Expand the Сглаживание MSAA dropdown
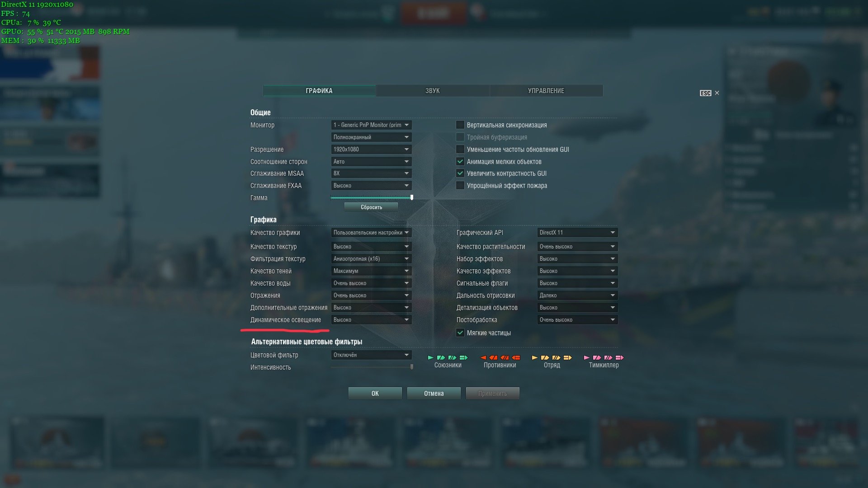Image resolution: width=868 pixels, height=488 pixels. click(371, 173)
